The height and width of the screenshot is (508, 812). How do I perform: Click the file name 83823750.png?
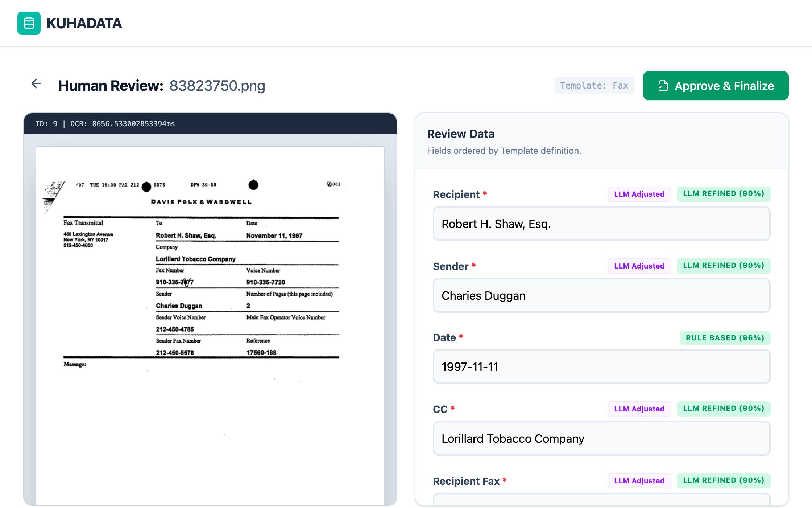217,86
